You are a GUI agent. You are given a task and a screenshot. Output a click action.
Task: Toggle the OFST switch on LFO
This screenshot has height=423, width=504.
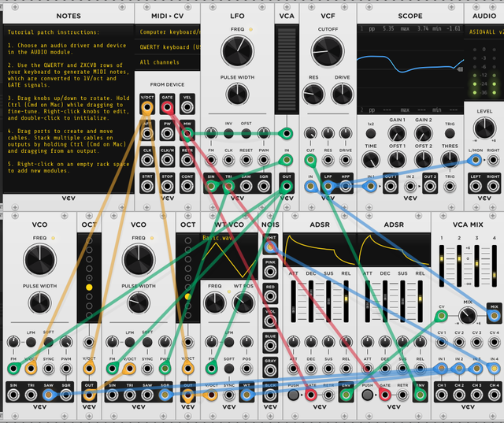(246, 133)
